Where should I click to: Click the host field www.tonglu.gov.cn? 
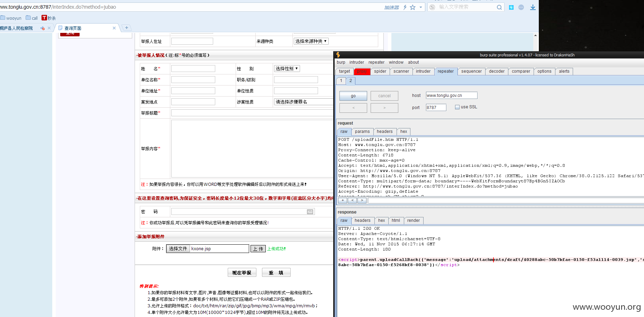452,96
